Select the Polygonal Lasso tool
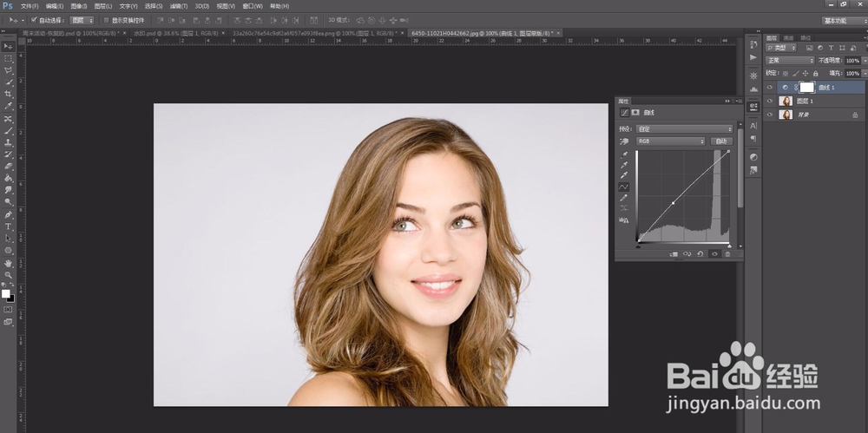The height and width of the screenshot is (433, 868). click(9, 70)
